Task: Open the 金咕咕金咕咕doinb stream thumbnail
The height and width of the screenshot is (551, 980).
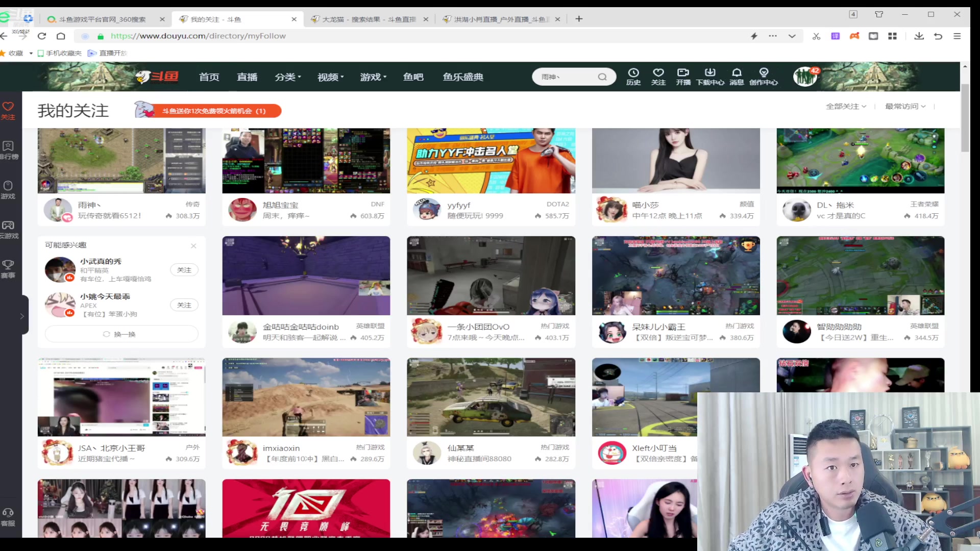Action: pos(306,275)
